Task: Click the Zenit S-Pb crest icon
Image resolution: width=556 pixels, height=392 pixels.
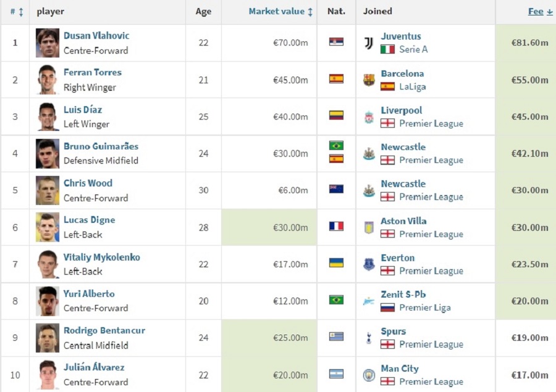Action: 369,301
